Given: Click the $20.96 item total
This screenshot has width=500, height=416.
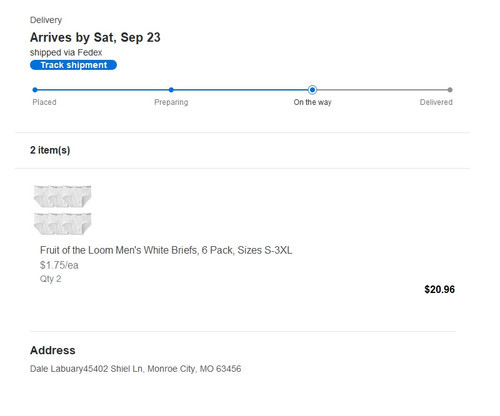Looking at the screenshot, I should tap(439, 289).
